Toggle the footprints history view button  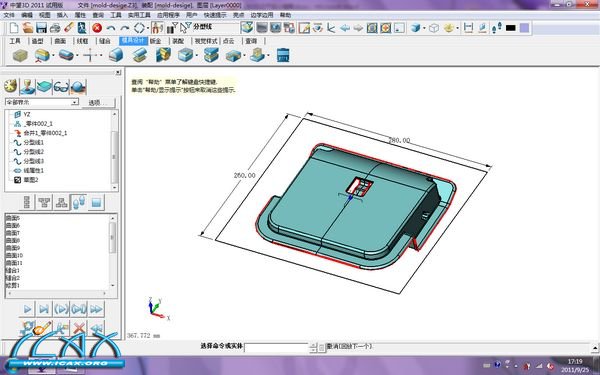click(79, 202)
